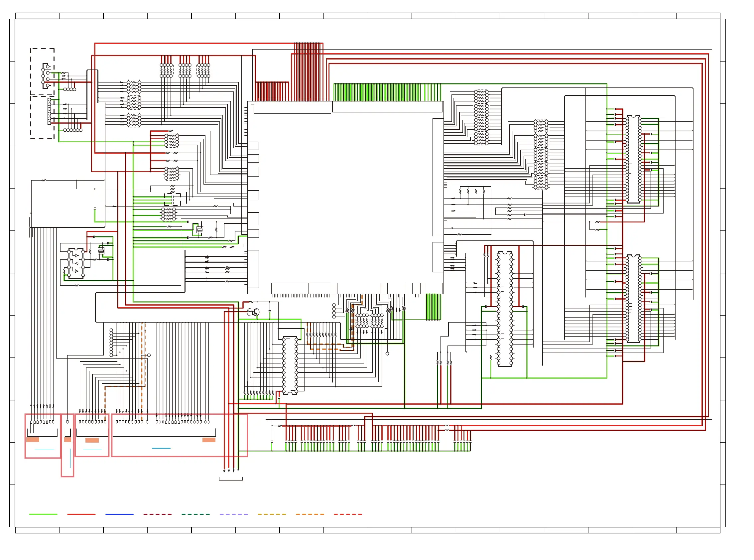The image size is (754, 560).
Task: Click the vertical blue line in the narrow box
Action: click(x=70, y=458)
